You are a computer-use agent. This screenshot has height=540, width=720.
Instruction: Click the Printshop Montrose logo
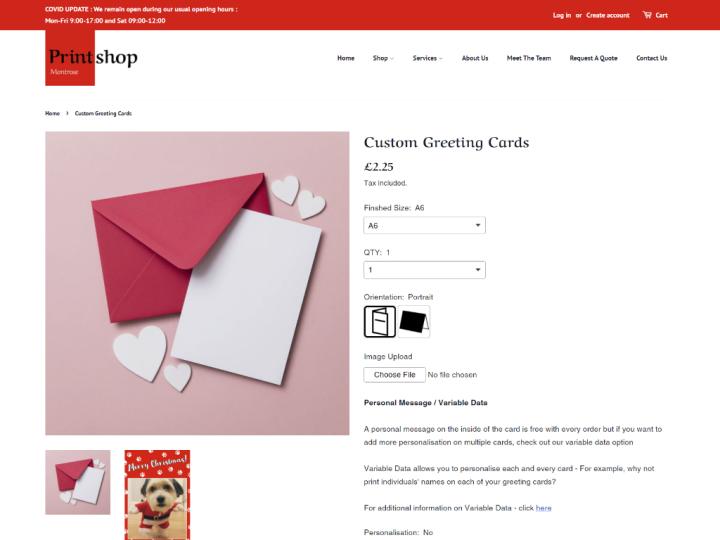tap(93, 58)
